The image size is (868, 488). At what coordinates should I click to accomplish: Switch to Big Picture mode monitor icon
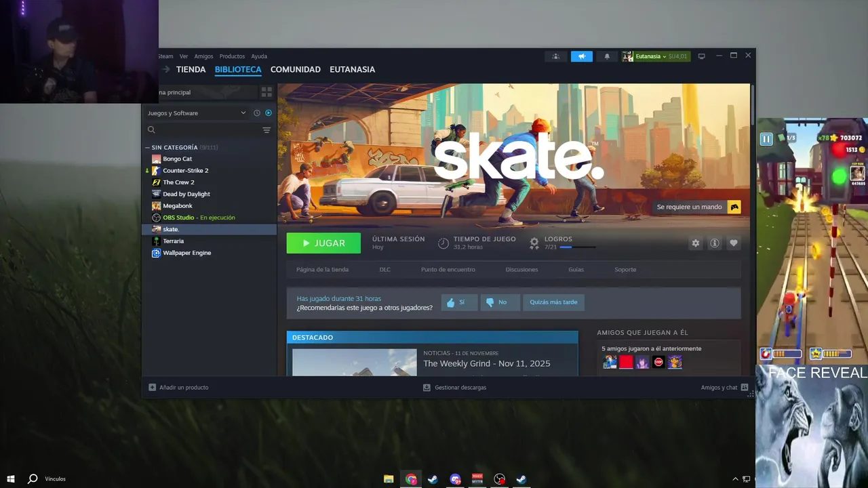702,56
